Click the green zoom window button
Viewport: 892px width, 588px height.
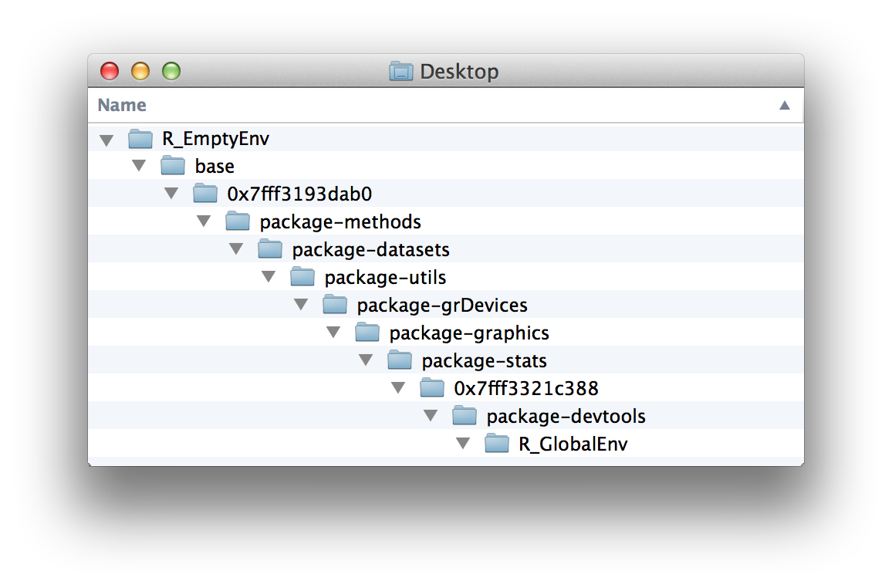pos(171,72)
